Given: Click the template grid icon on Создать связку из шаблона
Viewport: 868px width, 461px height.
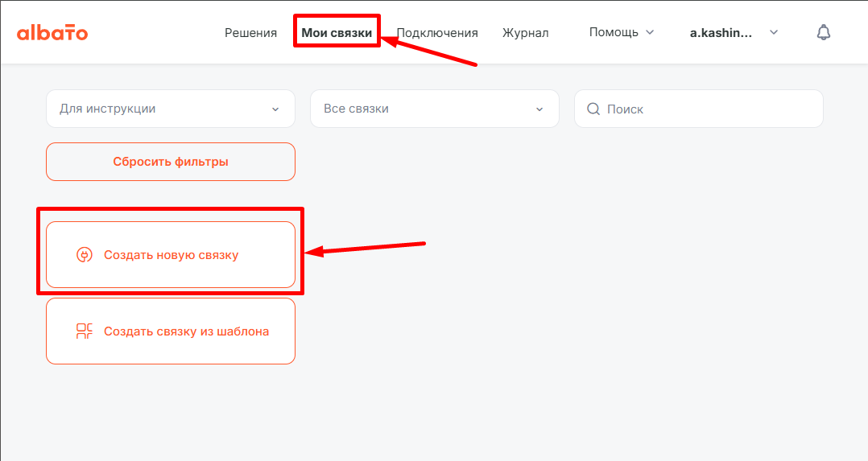Looking at the screenshot, I should pyautogui.click(x=85, y=331).
